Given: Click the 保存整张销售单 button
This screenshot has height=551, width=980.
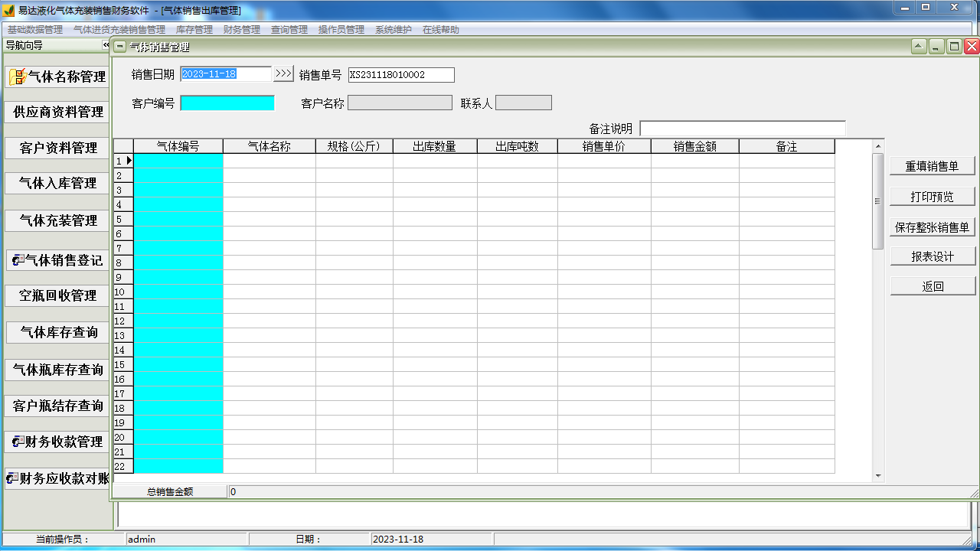Looking at the screenshot, I should point(933,227).
